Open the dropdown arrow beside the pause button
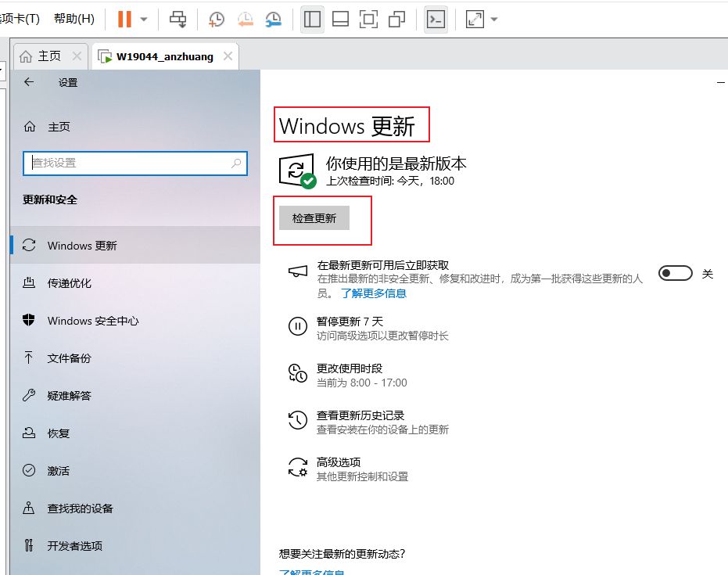This screenshot has height=575, width=728. [144, 20]
